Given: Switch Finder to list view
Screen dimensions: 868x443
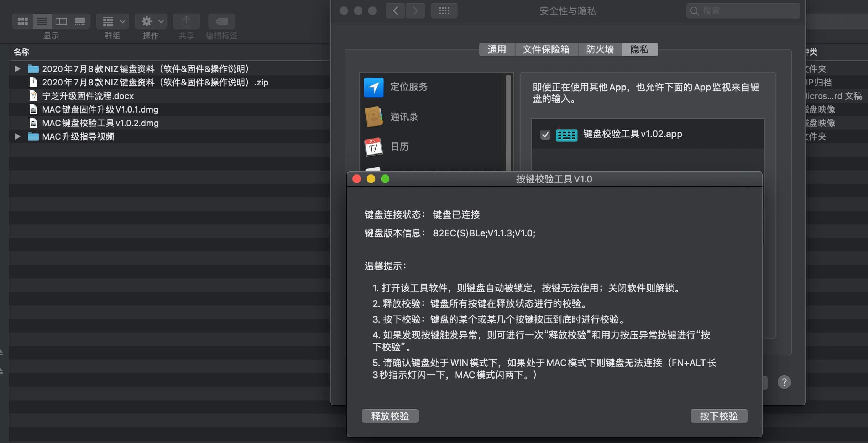Looking at the screenshot, I should click(42, 21).
